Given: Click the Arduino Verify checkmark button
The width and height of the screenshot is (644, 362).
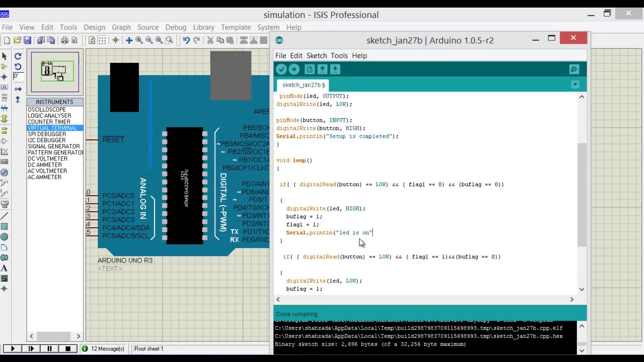Looking at the screenshot, I should 281,70.
